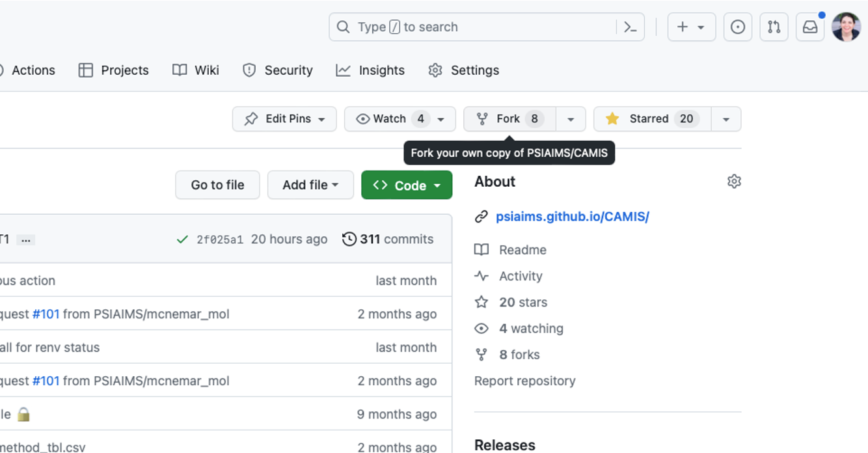Open the star lists dropdown arrow
The height and width of the screenshot is (453, 868).
(726, 119)
